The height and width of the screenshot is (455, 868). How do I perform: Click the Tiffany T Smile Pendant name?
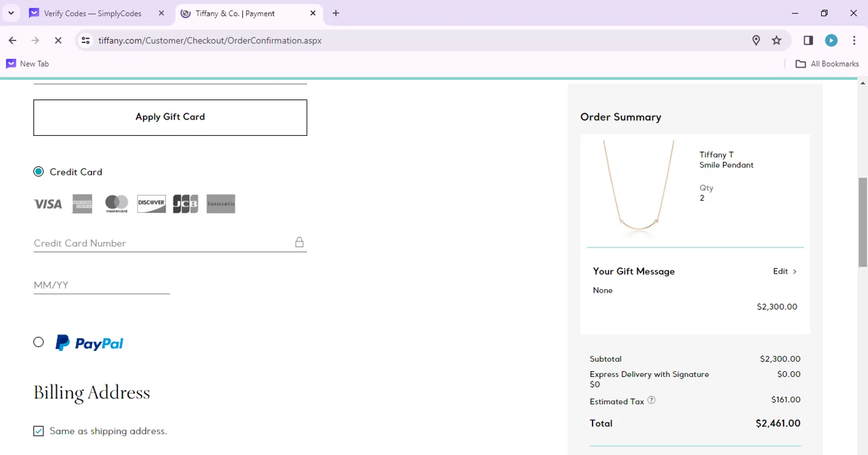(x=726, y=160)
